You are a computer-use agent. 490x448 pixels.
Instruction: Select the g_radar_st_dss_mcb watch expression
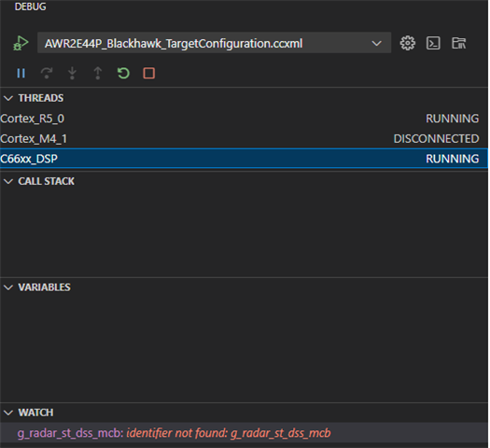click(244, 433)
